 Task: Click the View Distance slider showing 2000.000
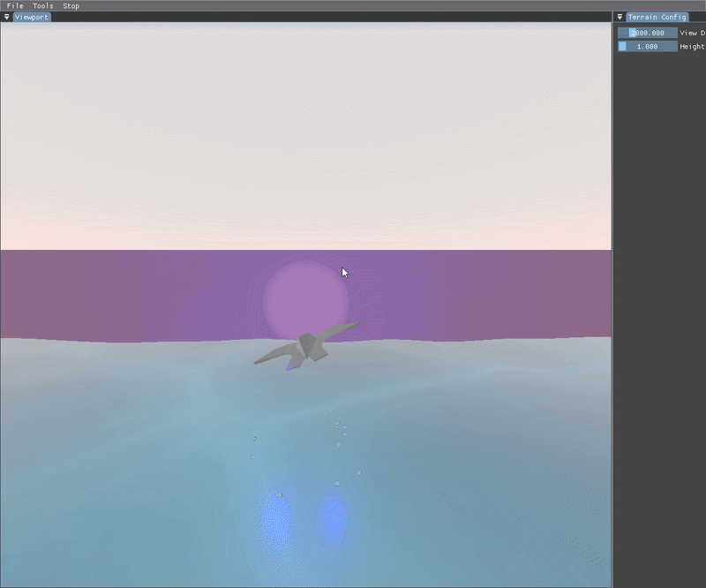click(648, 33)
